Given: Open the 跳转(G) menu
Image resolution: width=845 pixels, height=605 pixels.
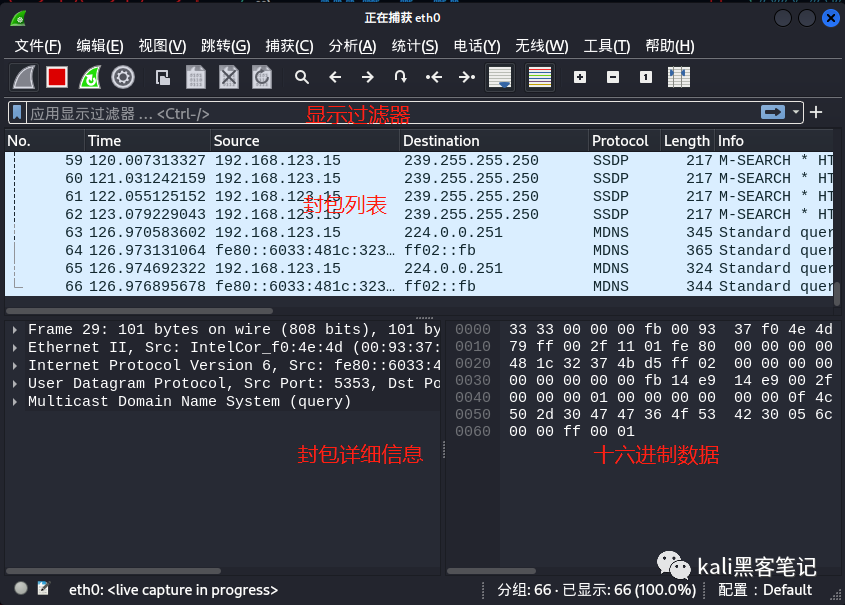Looking at the screenshot, I should 225,46.
